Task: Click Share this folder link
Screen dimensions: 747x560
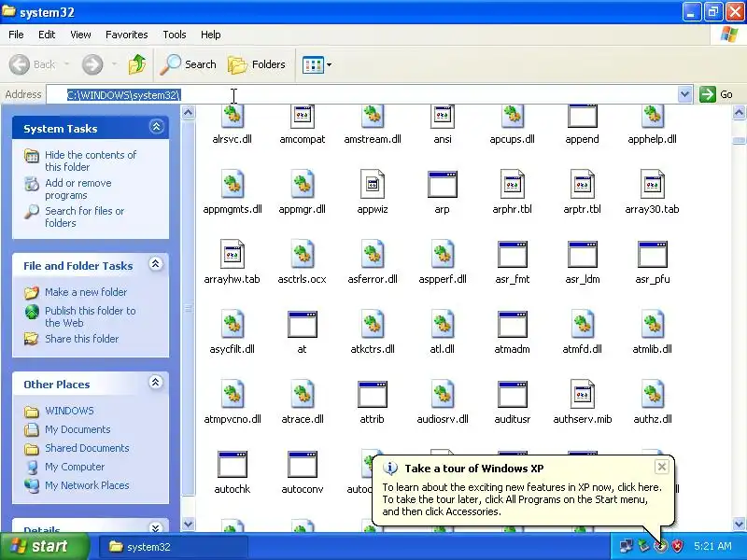Action: point(81,339)
